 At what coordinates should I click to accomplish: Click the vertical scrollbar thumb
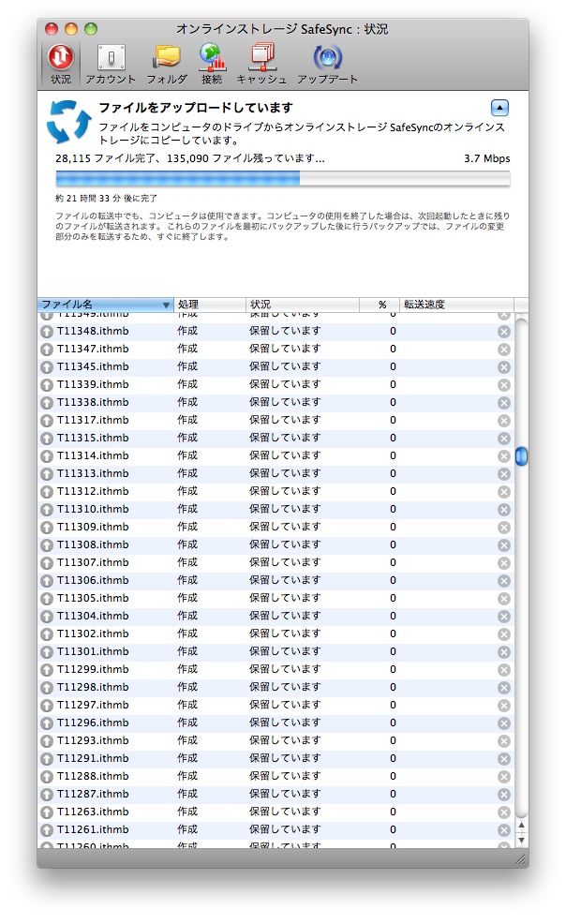(x=521, y=455)
